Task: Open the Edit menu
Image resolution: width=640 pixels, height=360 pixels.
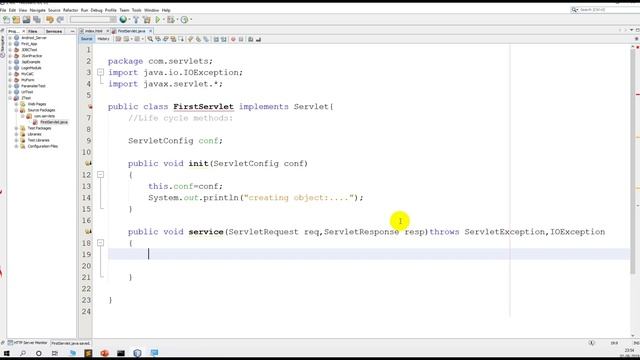Action: (x=12, y=10)
